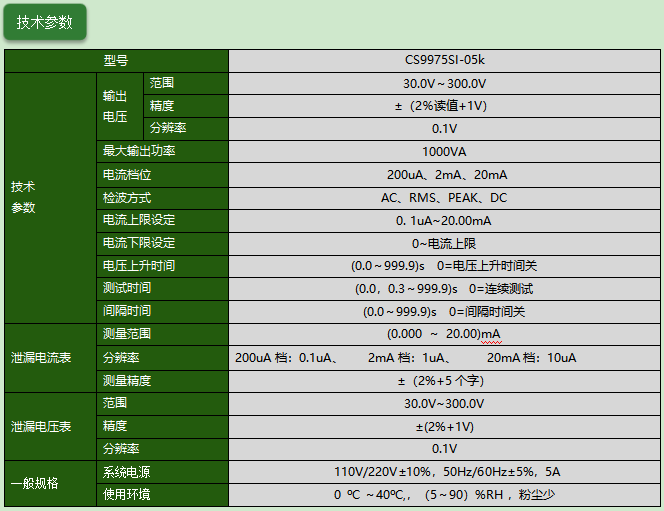The image size is (664, 511).
Task: Click the 技术参数 green button
Action: tap(45, 22)
